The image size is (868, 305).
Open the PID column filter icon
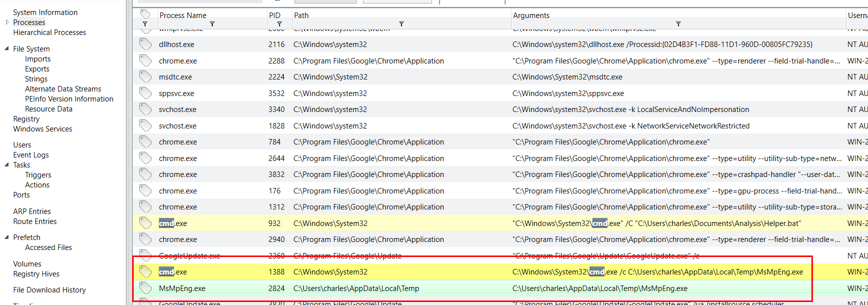click(279, 24)
